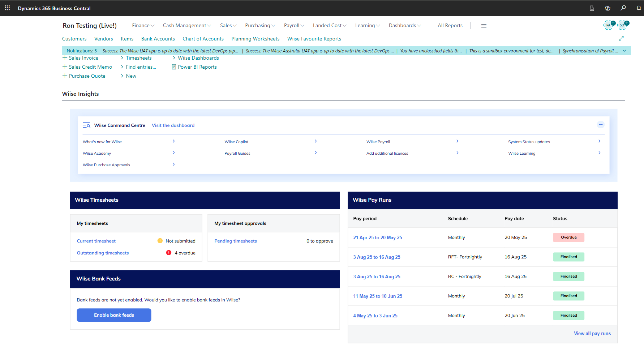This screenshot has height=347, width=644.
Task: Open Visit the dashboard link
Action: (173, 125)
